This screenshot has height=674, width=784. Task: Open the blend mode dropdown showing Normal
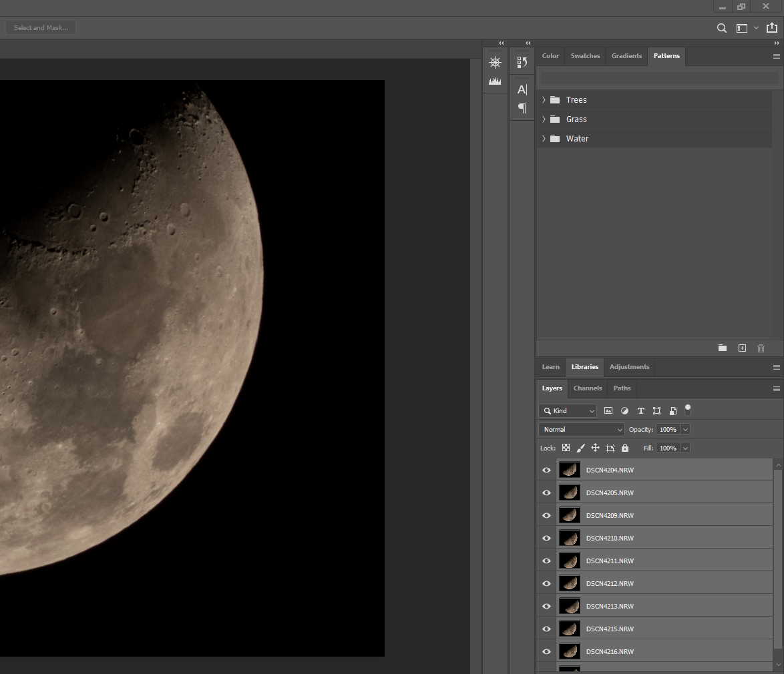[x=580, y=429]
